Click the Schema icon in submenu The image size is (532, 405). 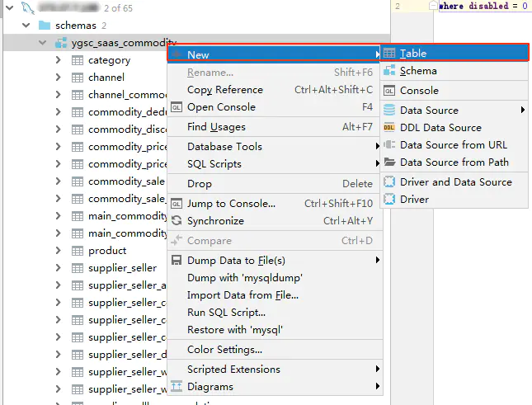(x=388, y=71)
